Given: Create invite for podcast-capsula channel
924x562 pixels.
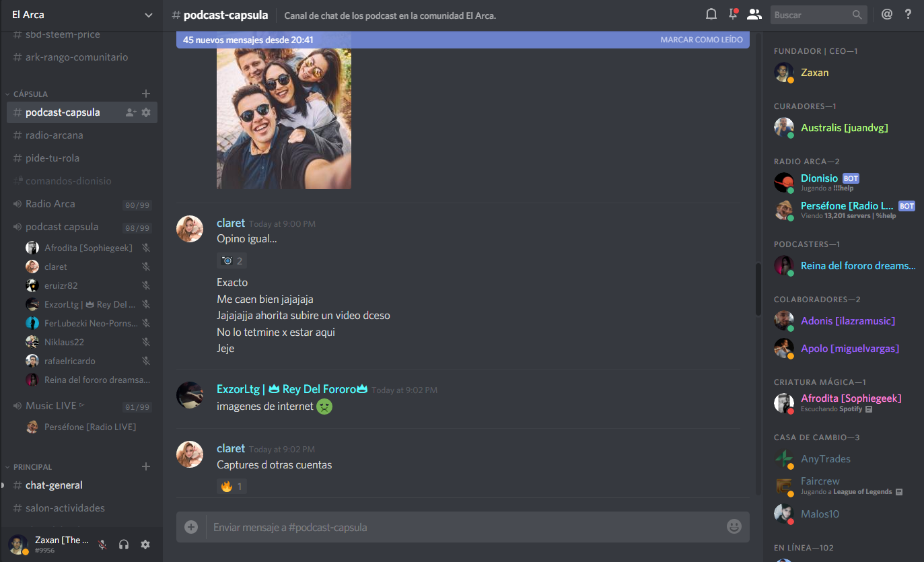Looking at the screenshot, I should point(131,112).
